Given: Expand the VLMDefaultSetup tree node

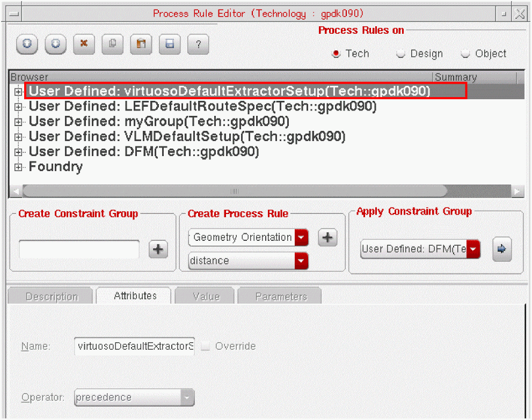Looking at the screenshot, I should coord(18,137).
